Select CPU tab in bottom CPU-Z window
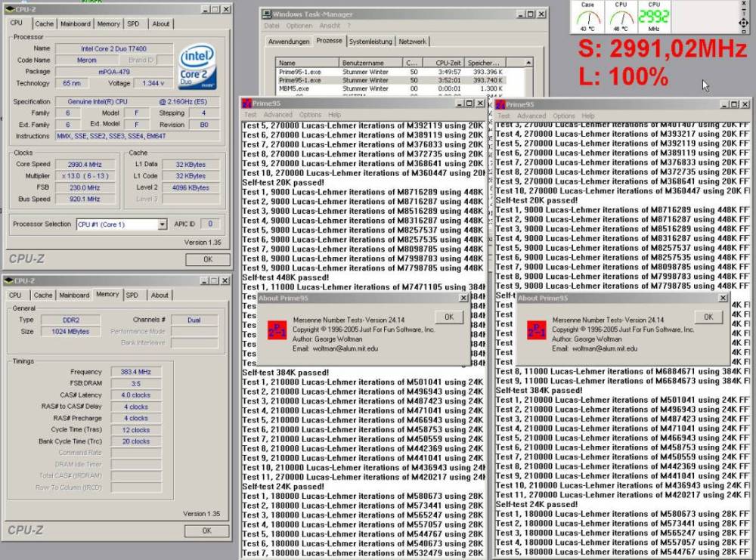756x560 pixels. pyautogui.click(x=15, y=295)
